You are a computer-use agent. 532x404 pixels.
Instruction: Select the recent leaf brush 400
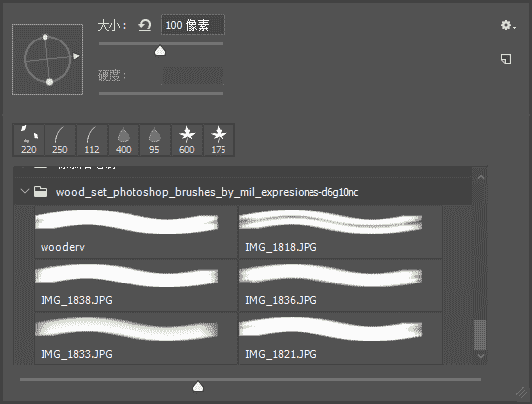(124, 140)
